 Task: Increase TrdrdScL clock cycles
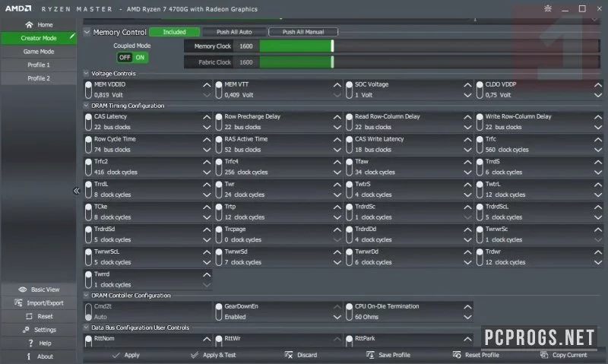[598, 207]
